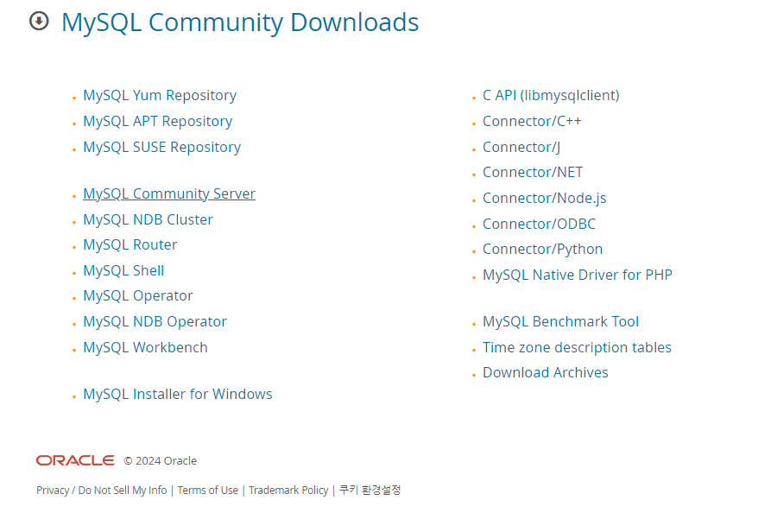Open MySQL Yum Repository link
The width and height of the screenshot is (771, 532).
[x=160, y=95]
